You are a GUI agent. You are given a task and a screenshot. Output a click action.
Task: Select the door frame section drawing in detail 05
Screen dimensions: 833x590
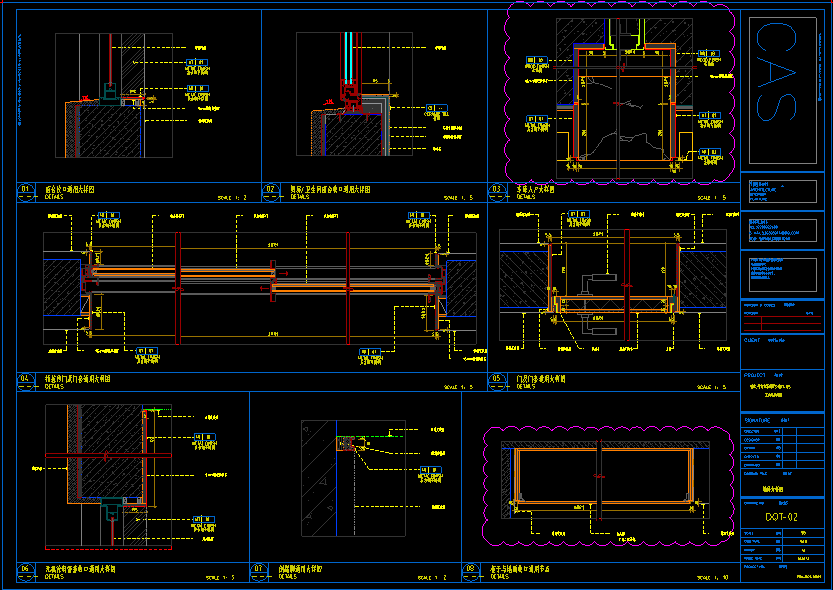pos(613,285)
